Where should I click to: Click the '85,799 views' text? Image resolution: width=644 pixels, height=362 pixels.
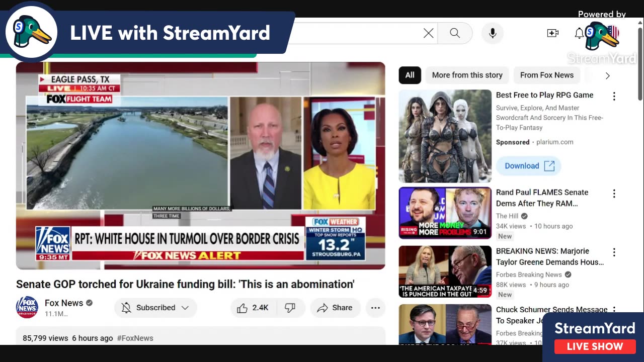coord(45,338)
